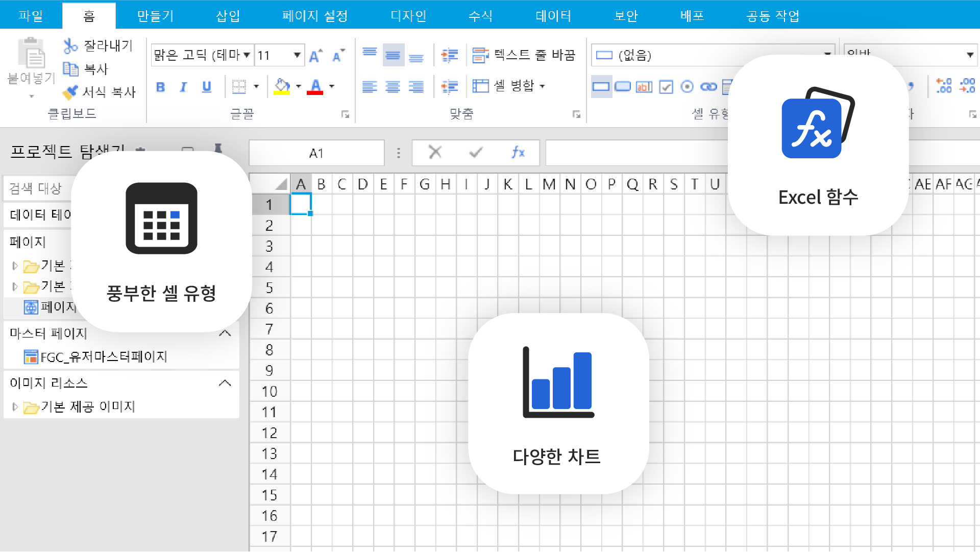Apply red font color

315,86
